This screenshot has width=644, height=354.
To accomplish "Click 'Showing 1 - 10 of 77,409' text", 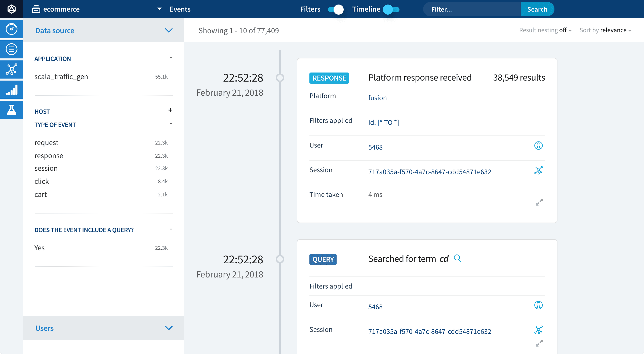I will 239,30.
